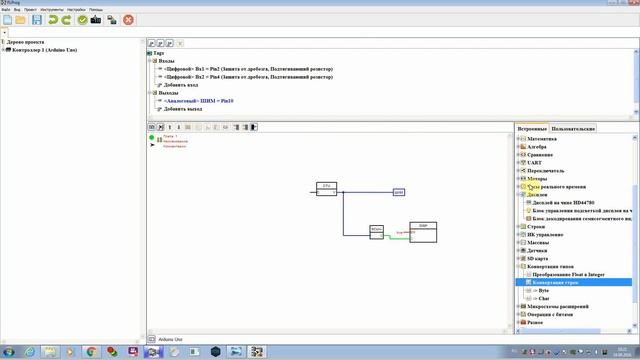Collapse the Дисплеи block category
Viewport: 640px width, 360px height.
(518, 195)
